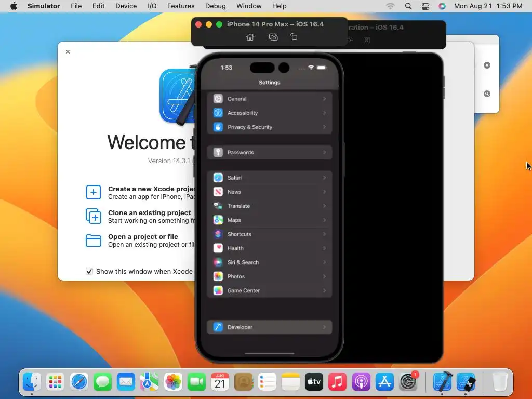Expand Privacy & Security row chevron
532x399 pixels.
click(x=324, y=127)
